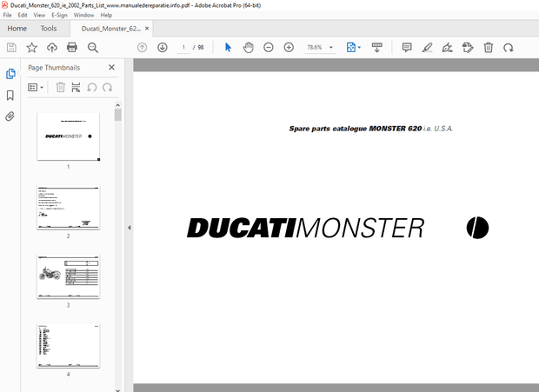
Task: Select page 1 thumbnail
Action: pos(69,136)
